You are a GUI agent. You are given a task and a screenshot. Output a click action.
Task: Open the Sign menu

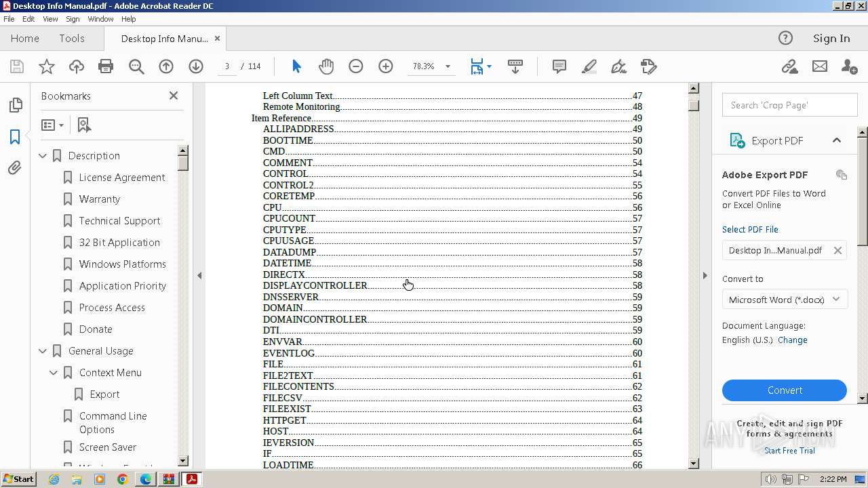click(x=73, y=19)
